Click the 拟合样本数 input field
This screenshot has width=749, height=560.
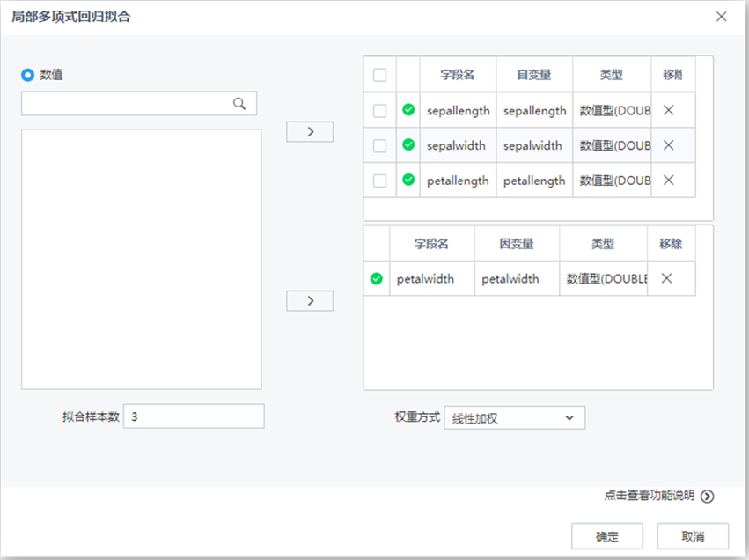[x=194, y=416]
